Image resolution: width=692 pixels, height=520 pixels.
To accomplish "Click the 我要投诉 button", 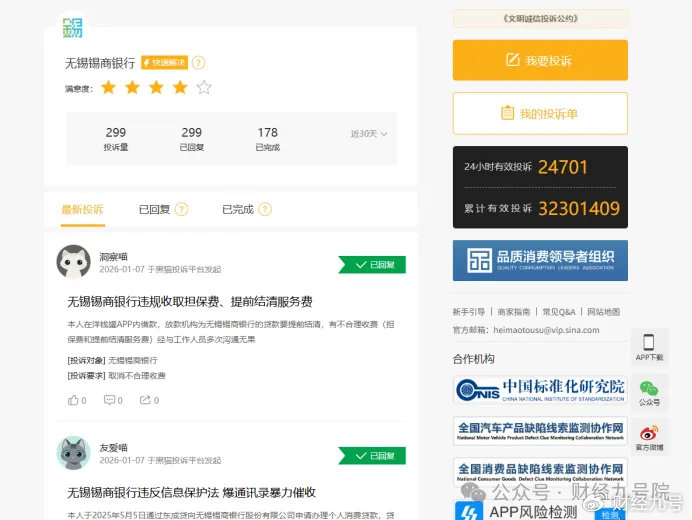I will 540,60.
